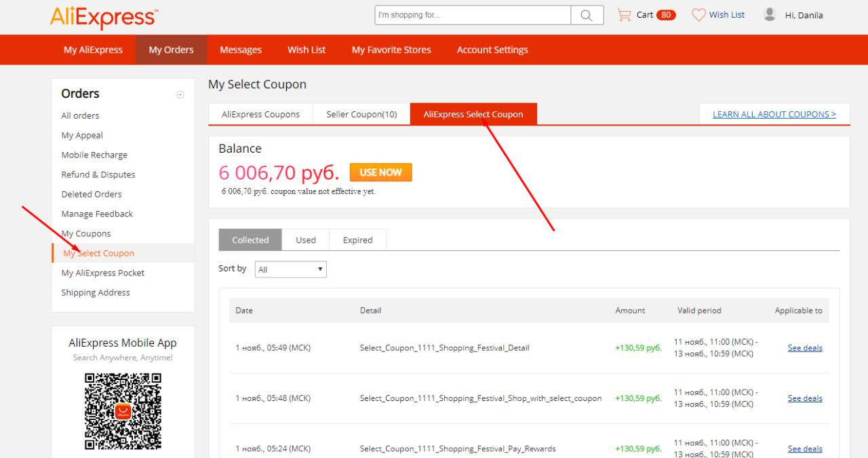Open Shipping Address in sidebar

96,292
